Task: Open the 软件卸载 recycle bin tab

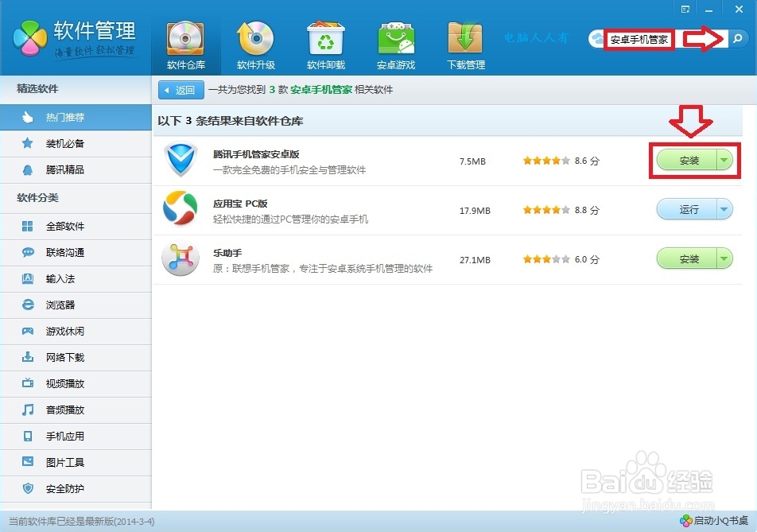Action: pyautogui.click(x=326, y=45)
